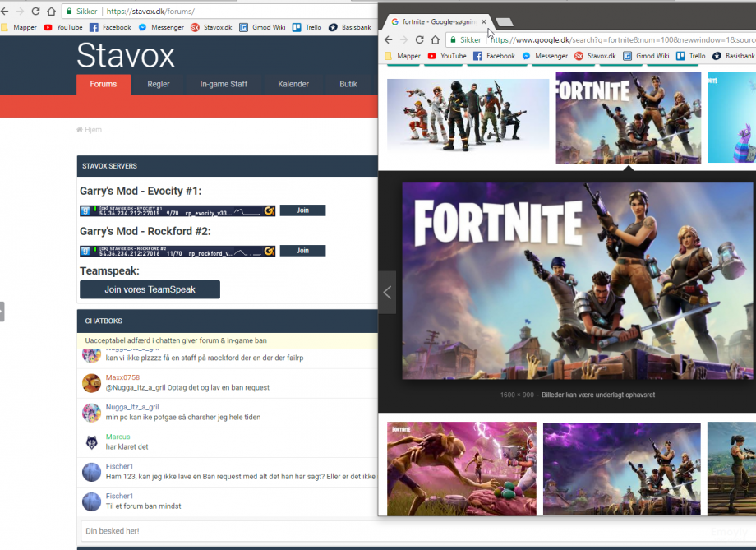
Task: Open home page in Google window
Action: [x=435, y=40]
